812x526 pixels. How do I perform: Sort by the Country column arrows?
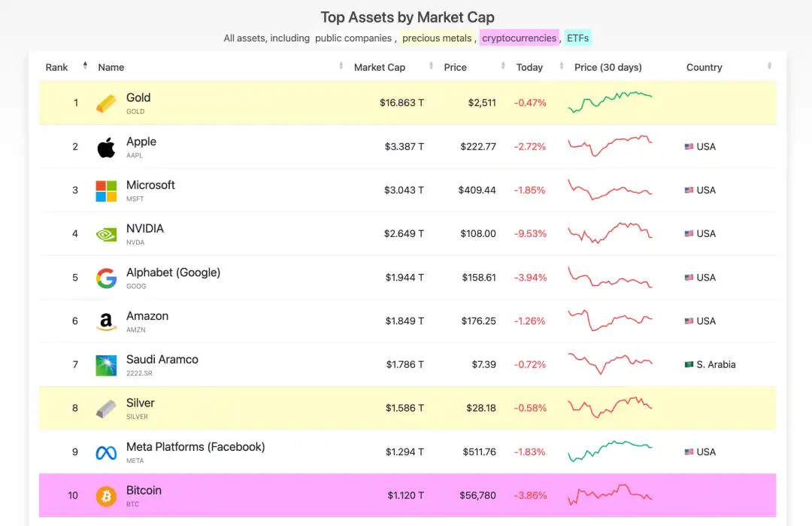(x=769, y=67)
